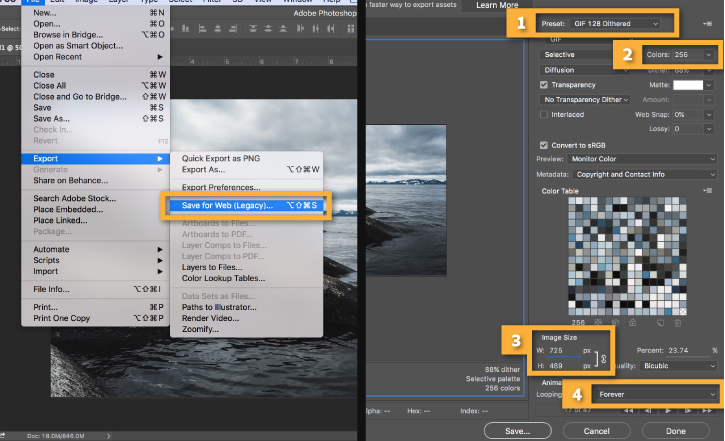The height and width of the screenshot is (441, 725).
Task: Enable the Interlaced checkbox
Action: [544, 115]
